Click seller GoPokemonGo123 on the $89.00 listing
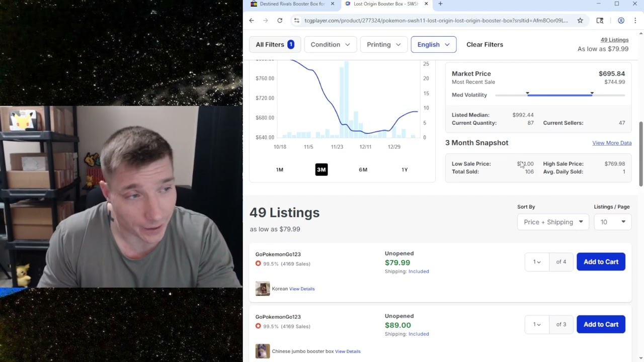This screenshot has width=644, height=362. tap(278, 317)
